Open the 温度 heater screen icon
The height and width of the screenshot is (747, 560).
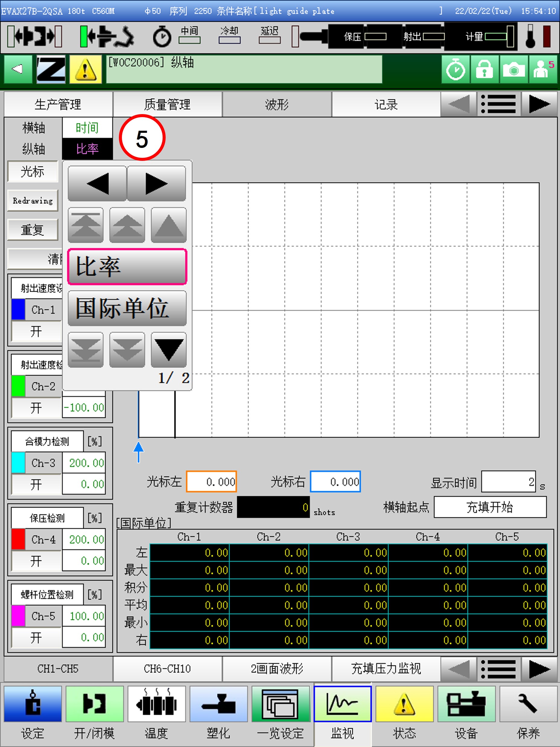156,704
